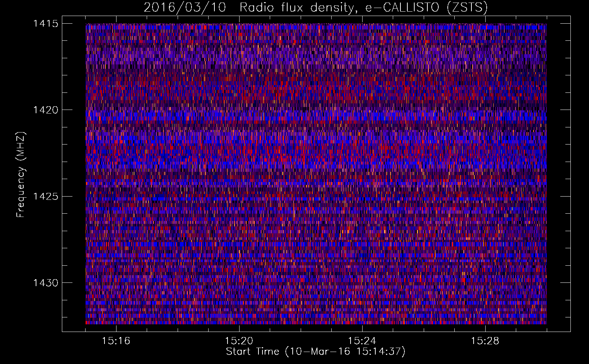
Task: Select the 'Start Time (10-Mar-16 15:14:37)' label
Action: [316, 352]
